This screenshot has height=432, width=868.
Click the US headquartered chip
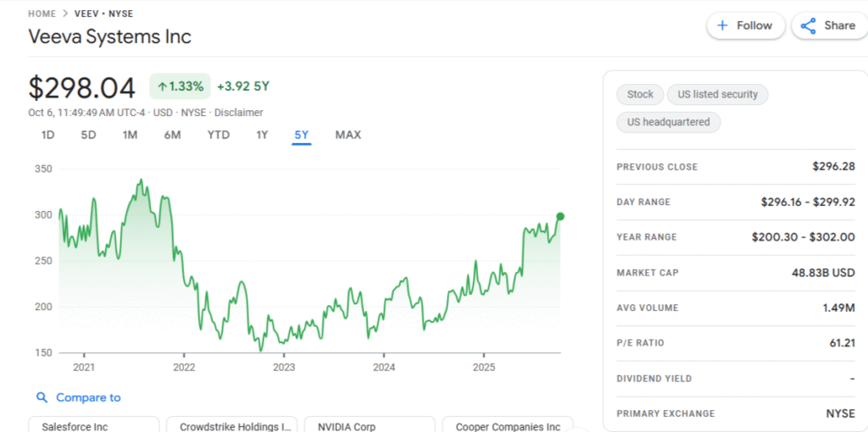pyautogui.click(x=668, y=122)
